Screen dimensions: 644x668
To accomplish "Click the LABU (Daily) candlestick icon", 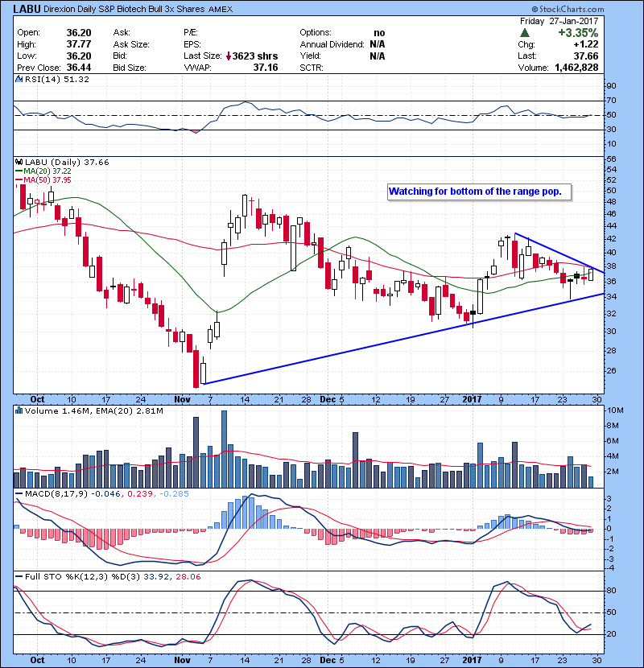I will coord(19,162).
